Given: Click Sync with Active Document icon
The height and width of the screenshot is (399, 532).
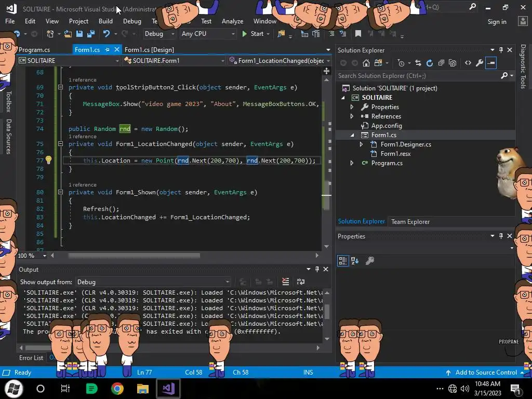Looking at the screenshot, I should 418,63.
